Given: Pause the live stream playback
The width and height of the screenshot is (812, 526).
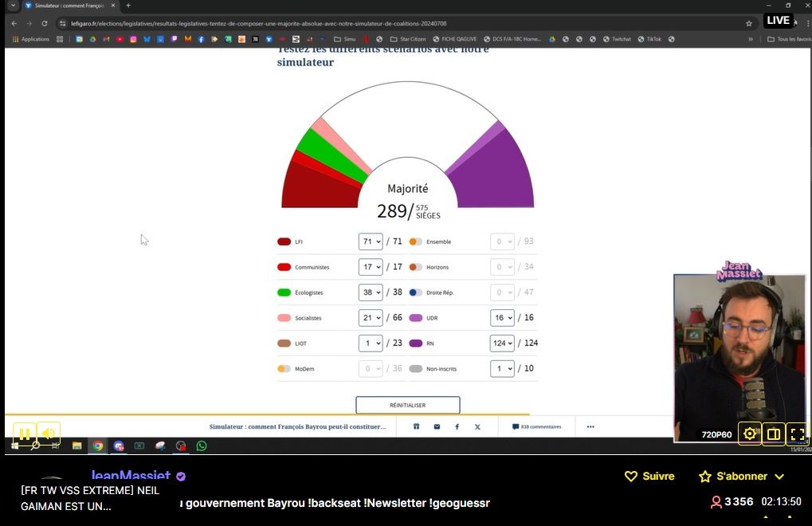Looking at the screenshot, I should [25, 434].
